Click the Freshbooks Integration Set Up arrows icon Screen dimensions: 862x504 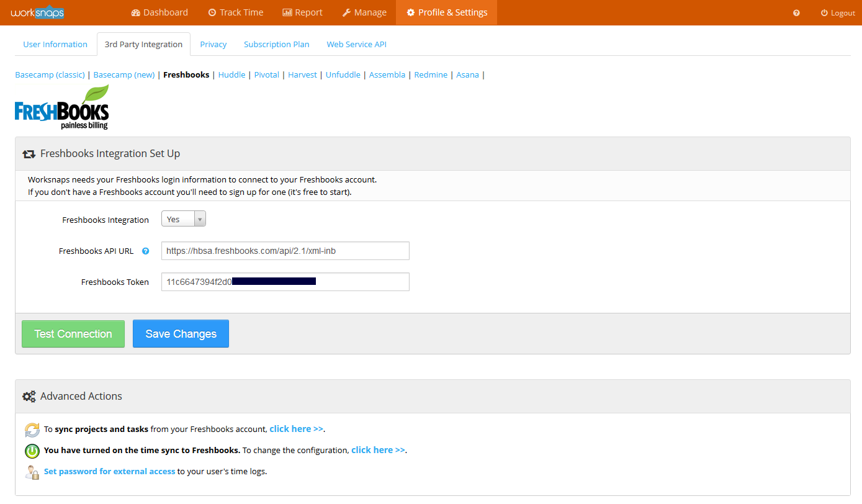(29, 154)
